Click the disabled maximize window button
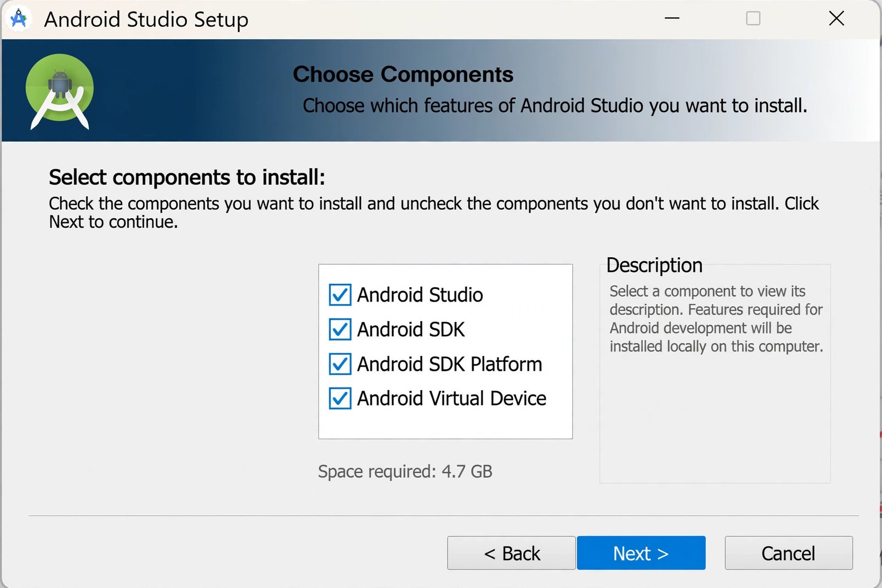 tap(753, 18)
